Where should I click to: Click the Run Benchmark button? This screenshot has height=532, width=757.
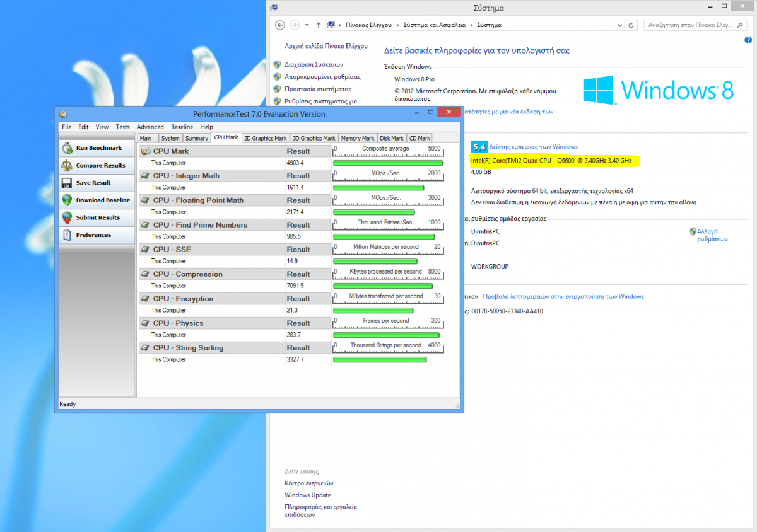tap(97, 148)
